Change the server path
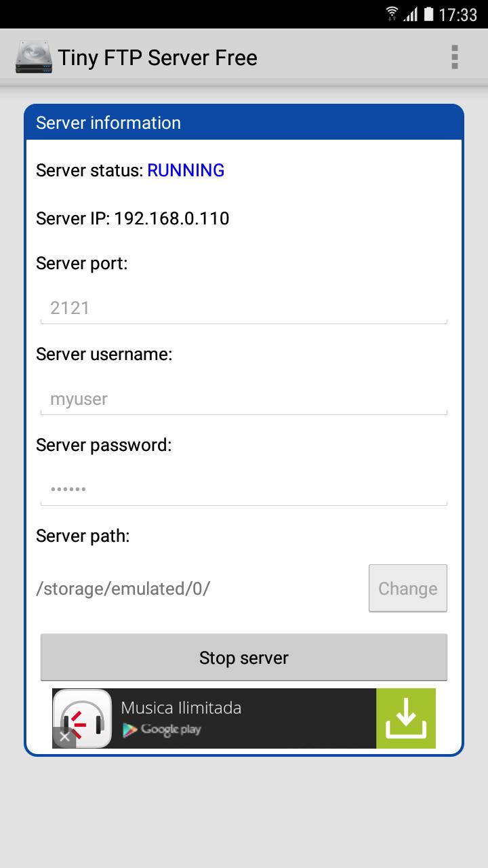 click(408, 588)
